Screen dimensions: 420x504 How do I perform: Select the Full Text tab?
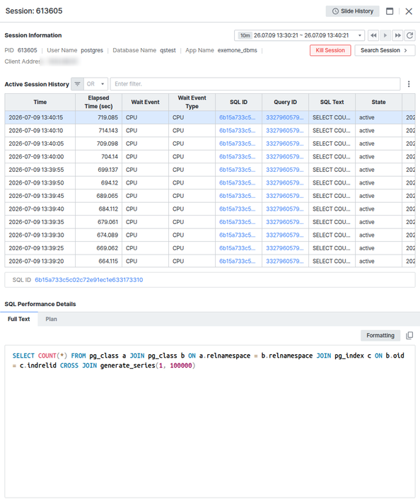coord(18,320)
